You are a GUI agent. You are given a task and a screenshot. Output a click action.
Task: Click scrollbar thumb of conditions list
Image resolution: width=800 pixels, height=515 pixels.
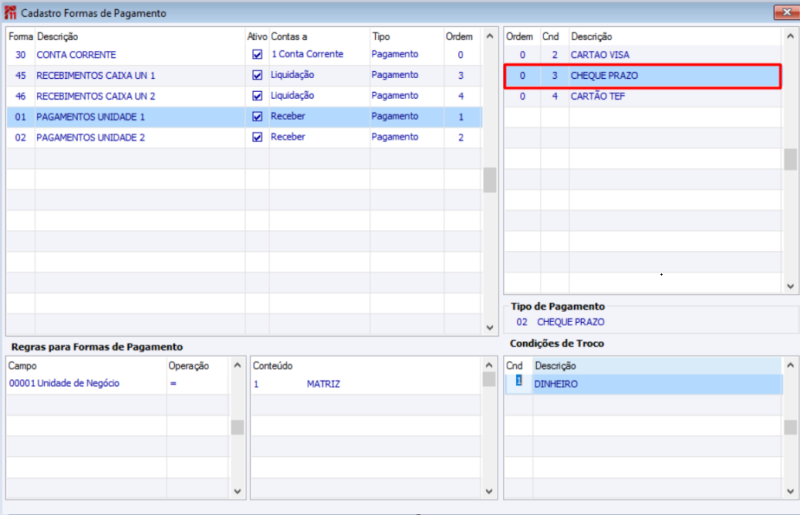click(790, 159)
